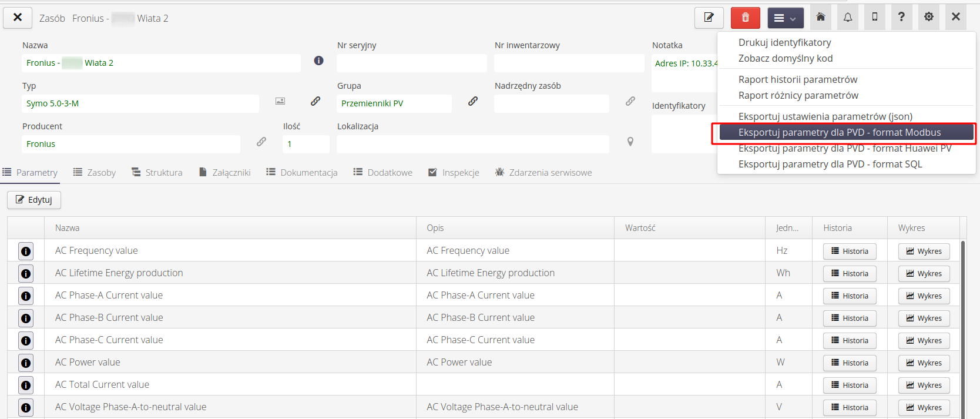Screen dimensions: 980x419
Task: Toggle the hamburger menu dropdown button
Action: 785,18
